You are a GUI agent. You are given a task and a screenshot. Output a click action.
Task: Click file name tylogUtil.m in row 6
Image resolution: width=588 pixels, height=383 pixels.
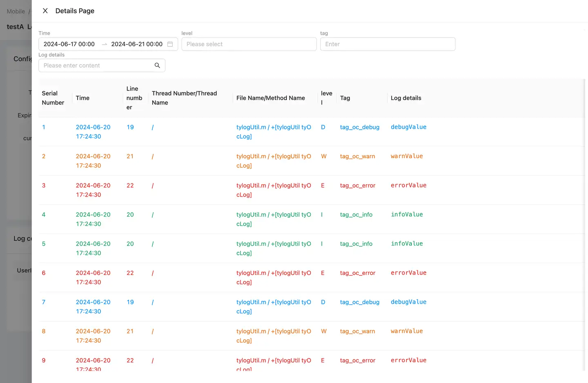click(251, 273)
